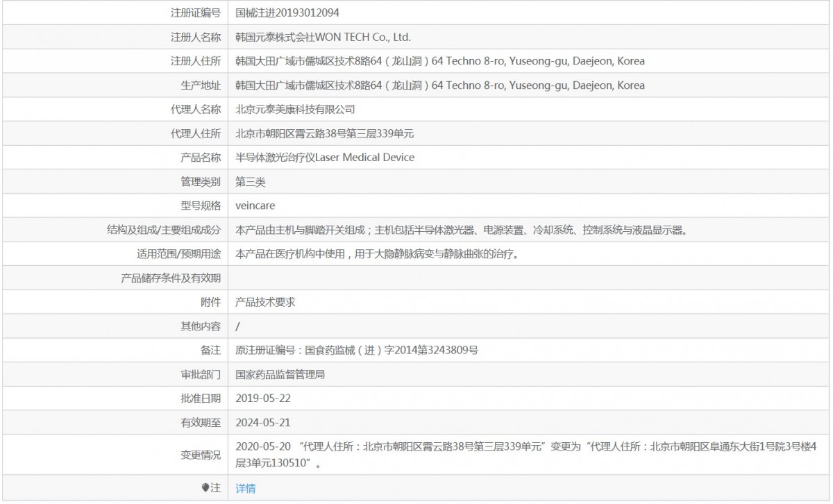Viewport: 833px width, 504px height.
Task: Select the 代理人名称 label
Action: pos(196,109)
